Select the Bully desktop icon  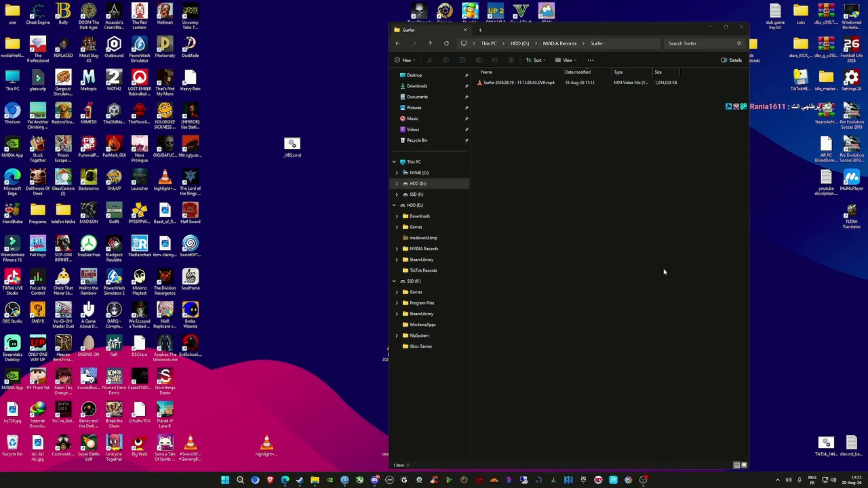[x=63, y=14]
